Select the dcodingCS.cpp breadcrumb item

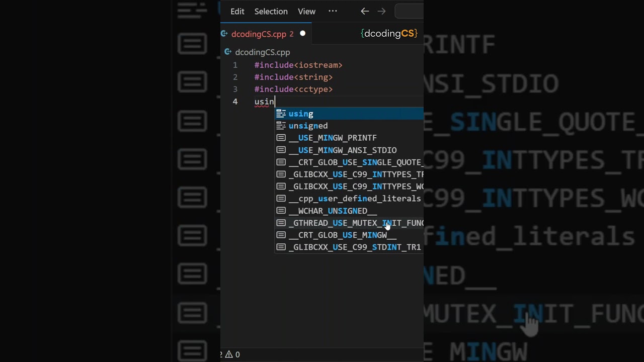263,52
